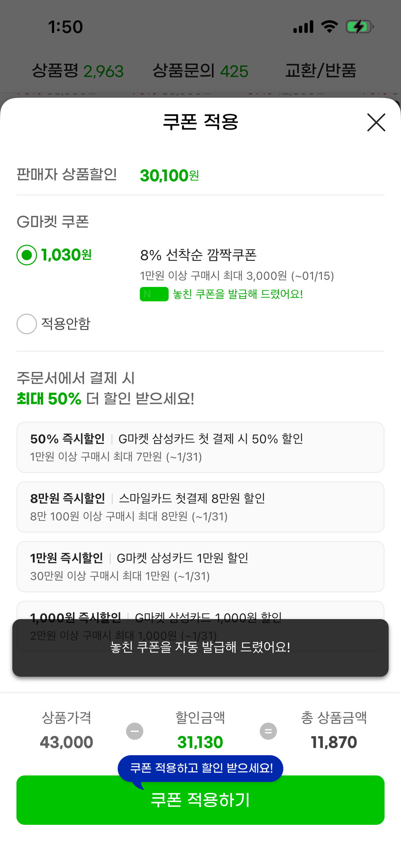401x868 pixels.
Task: Dismiss the 놓친 쿠폰을 자동 발급해 드렸어요 toast
Action: point(200,648)
